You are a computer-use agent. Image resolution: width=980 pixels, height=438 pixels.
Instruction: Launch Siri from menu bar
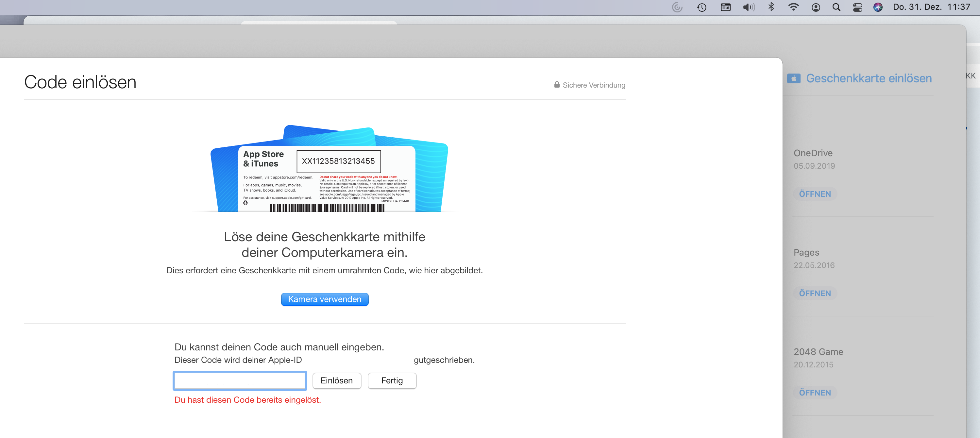878,7
